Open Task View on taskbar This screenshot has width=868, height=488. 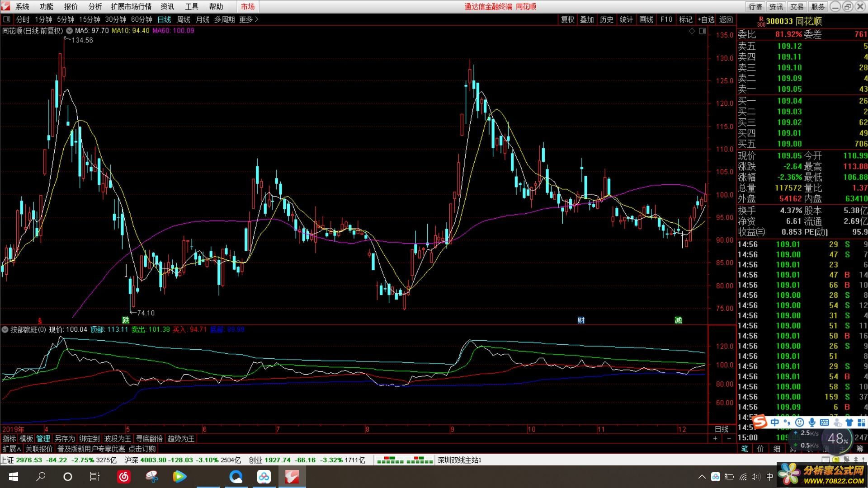(x=95, y=477)
